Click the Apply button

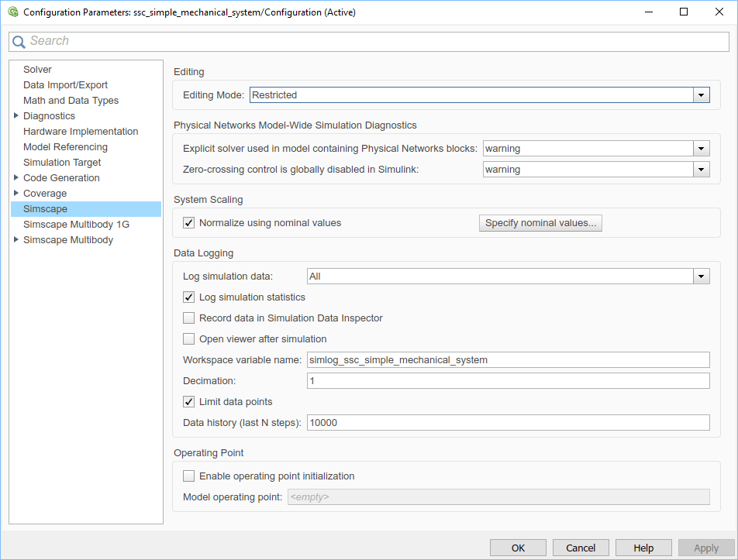706,548
